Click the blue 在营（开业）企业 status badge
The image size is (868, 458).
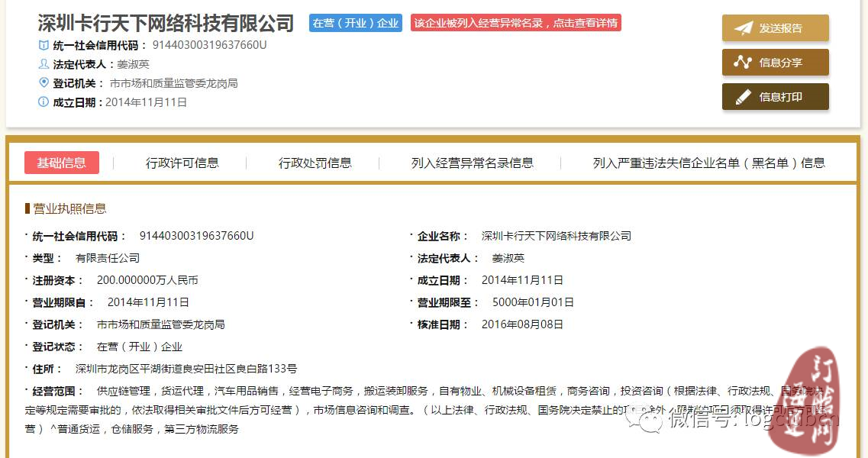(356, 23)
